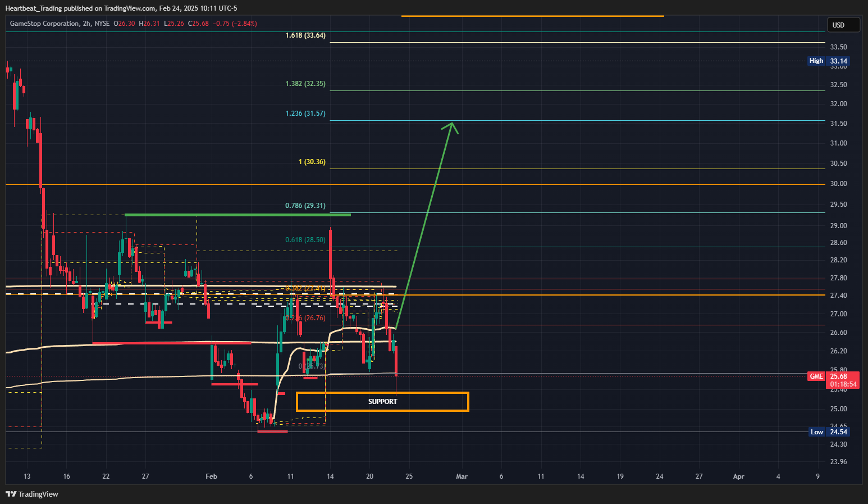This screenshot has height=504, width=868.
Task: Click date 22 on the time axis
Action: click(x=106, y=476)
